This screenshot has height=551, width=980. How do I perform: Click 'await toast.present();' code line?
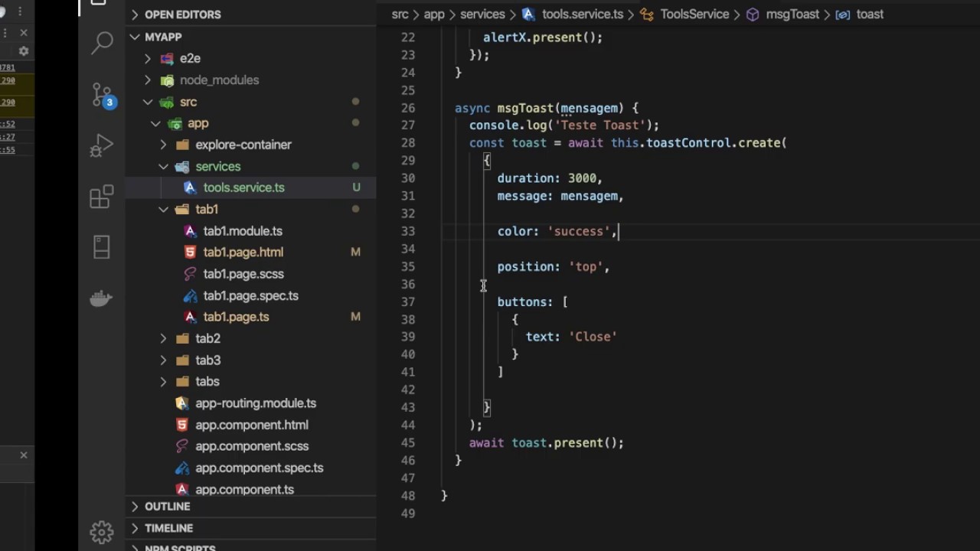[547, 442]
